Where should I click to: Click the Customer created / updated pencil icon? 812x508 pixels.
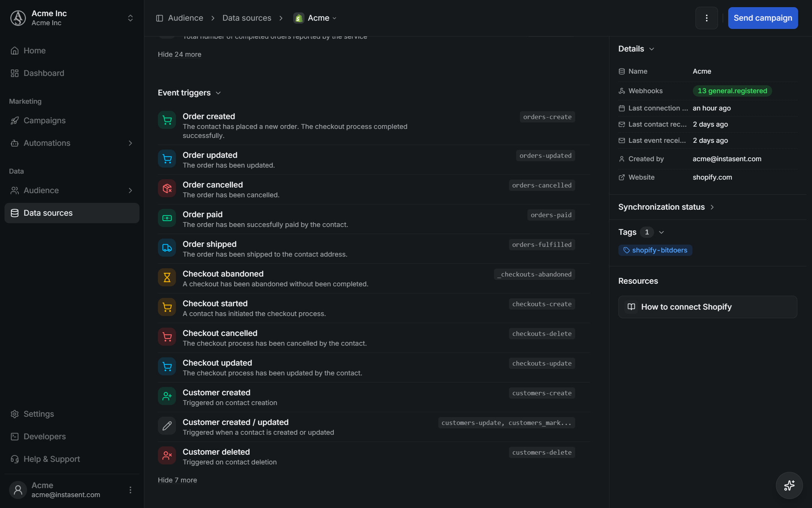167,426
